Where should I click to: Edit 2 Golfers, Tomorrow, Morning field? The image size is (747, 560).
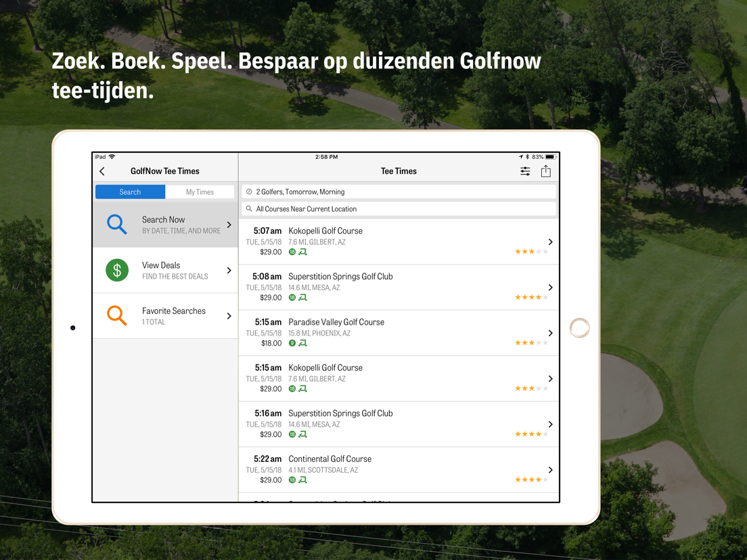399,191
